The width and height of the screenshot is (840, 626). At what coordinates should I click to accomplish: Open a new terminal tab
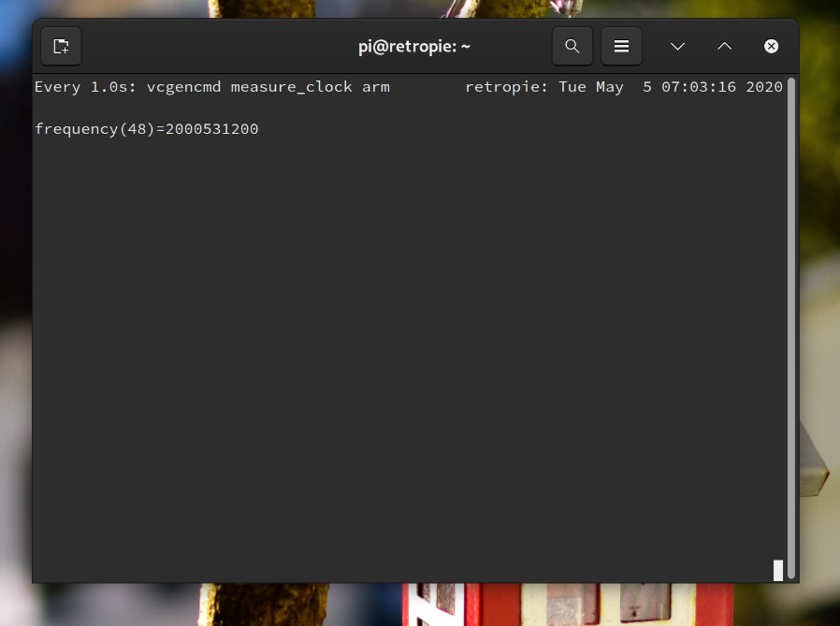pyautogui.click(x=61, y=46)
